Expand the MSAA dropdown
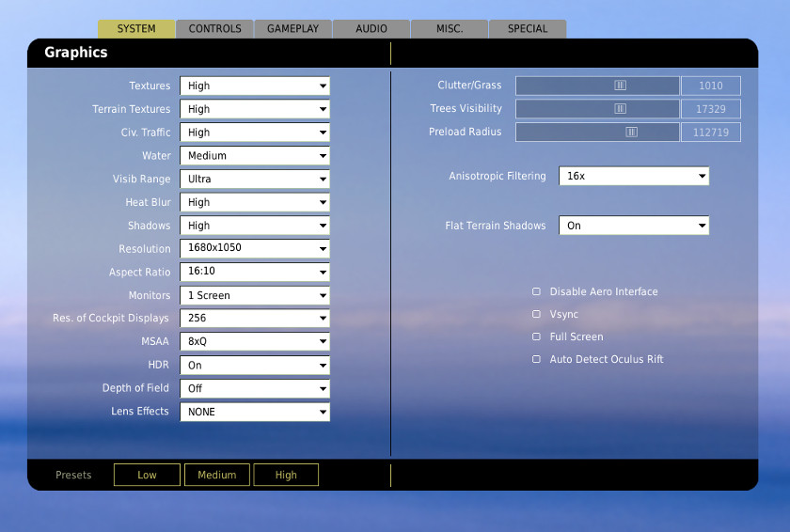 tap(255, 342)
